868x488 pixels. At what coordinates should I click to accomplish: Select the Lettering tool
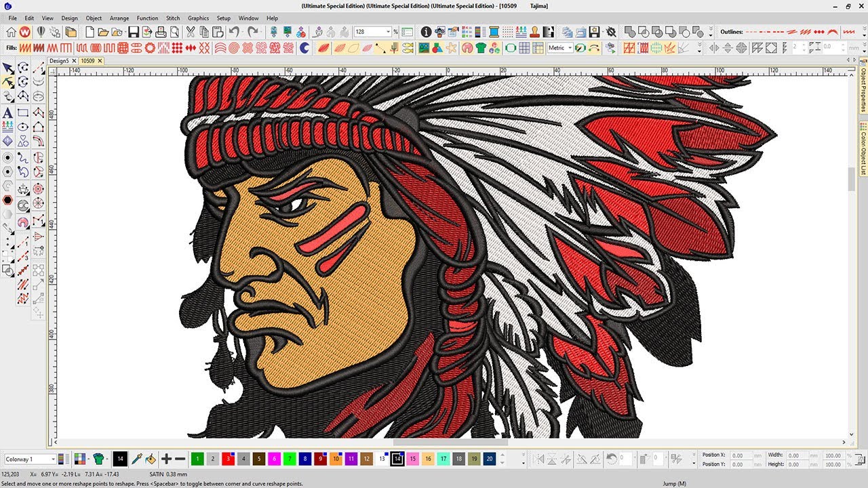click(7, 113)
